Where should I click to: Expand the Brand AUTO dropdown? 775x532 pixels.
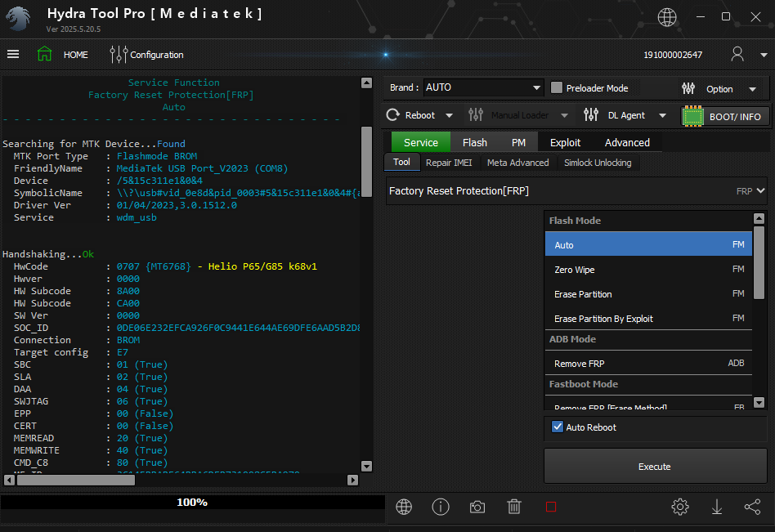(x=536, y=88)
